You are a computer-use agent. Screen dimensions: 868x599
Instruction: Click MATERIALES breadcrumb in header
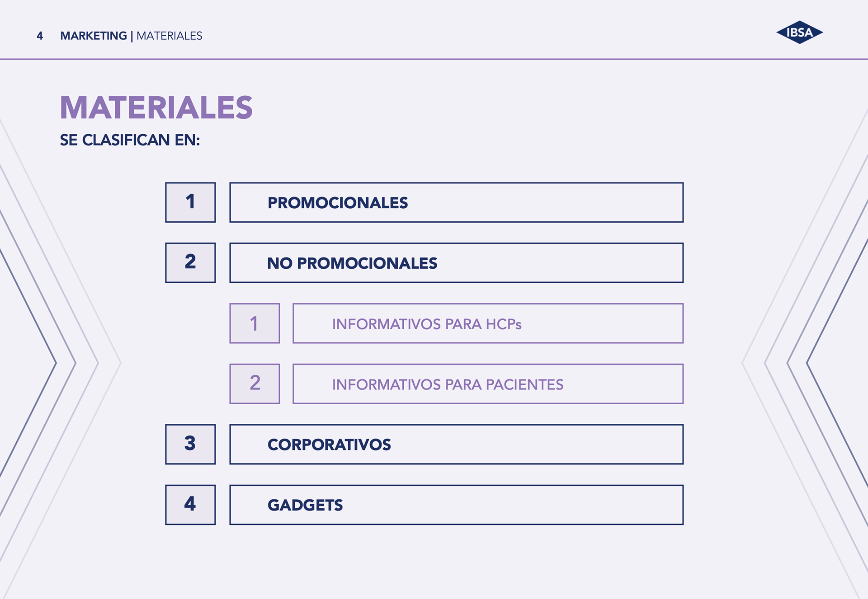[170, 36]
